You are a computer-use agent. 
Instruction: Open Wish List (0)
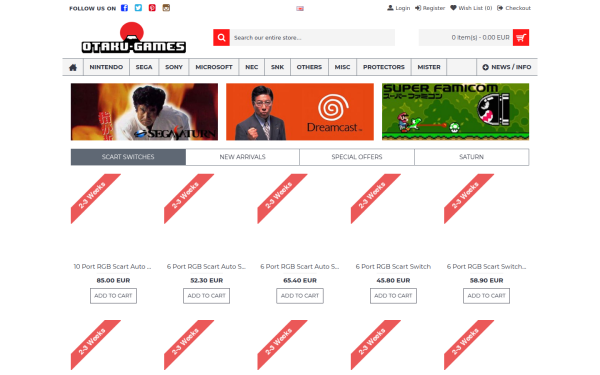coord(471,8)
